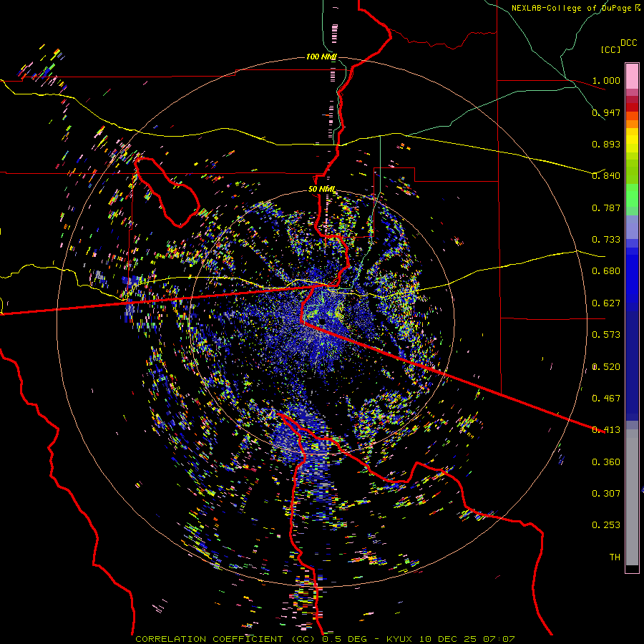This screenshot has width=644, height=644.
Task: Click the 1.000 legend value
Action: (x=606, y=80)
